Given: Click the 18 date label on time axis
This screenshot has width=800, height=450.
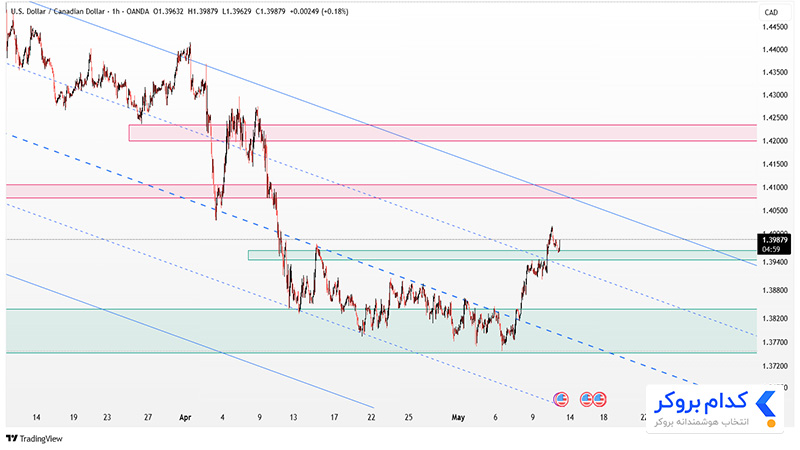Looking at the screenshot, I should tap(604, 417).
